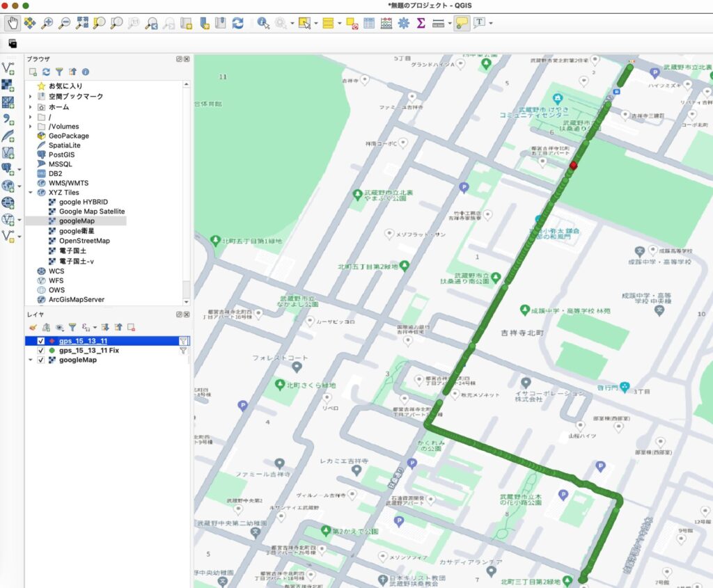
Task: Open Layer Styling panel brush icon
Action: pyautogui.click(x=33, y=327)
